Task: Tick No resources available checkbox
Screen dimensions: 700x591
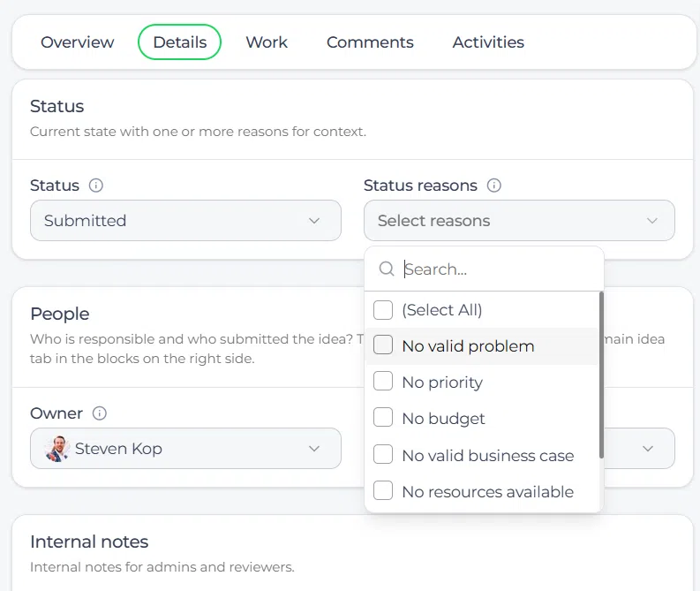Action: pos(383,490)
